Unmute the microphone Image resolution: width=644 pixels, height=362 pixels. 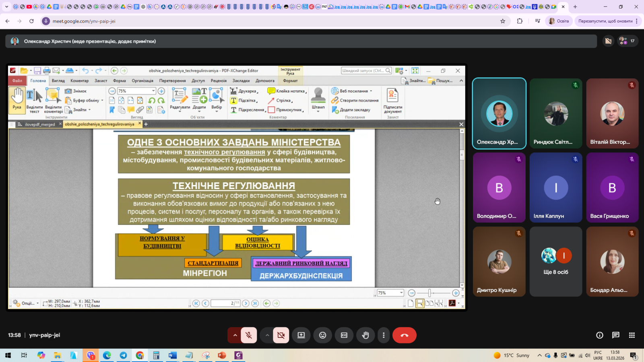tap(249, 335)
